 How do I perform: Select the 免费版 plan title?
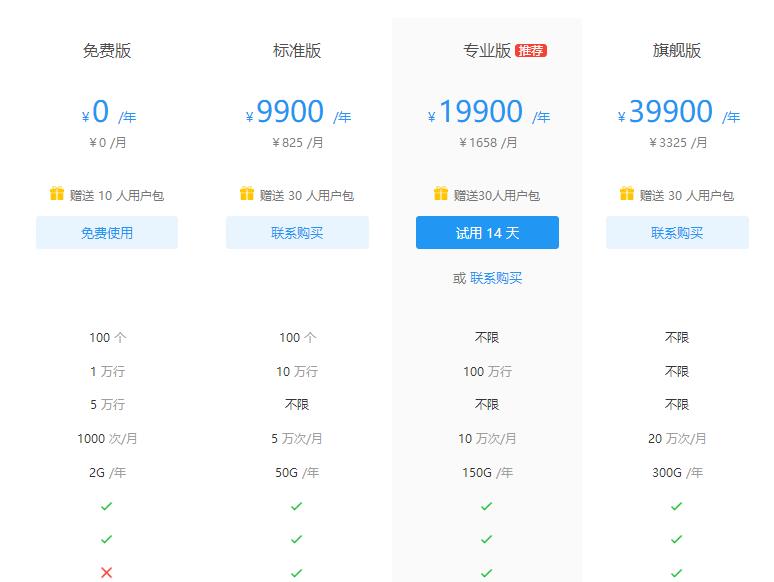107,50
